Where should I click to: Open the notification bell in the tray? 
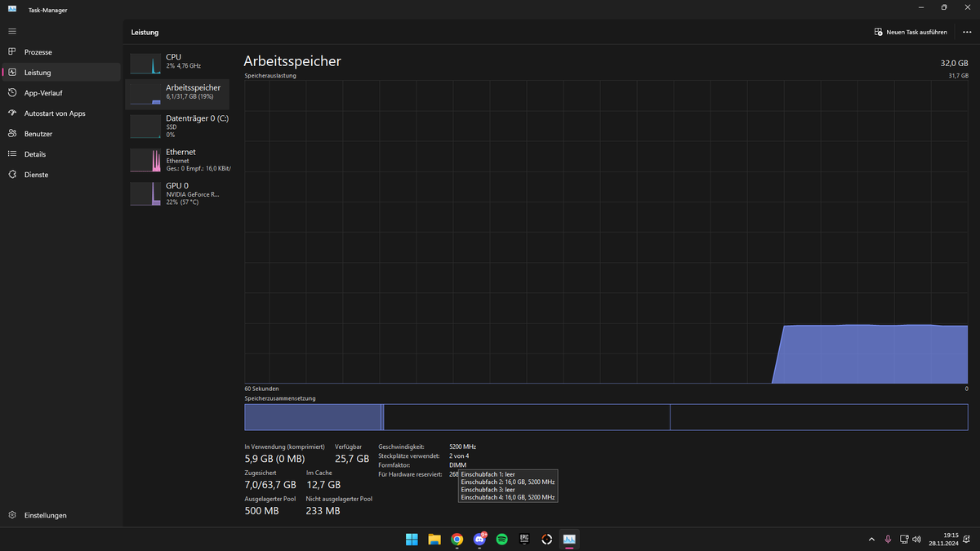tap(969, 540)
